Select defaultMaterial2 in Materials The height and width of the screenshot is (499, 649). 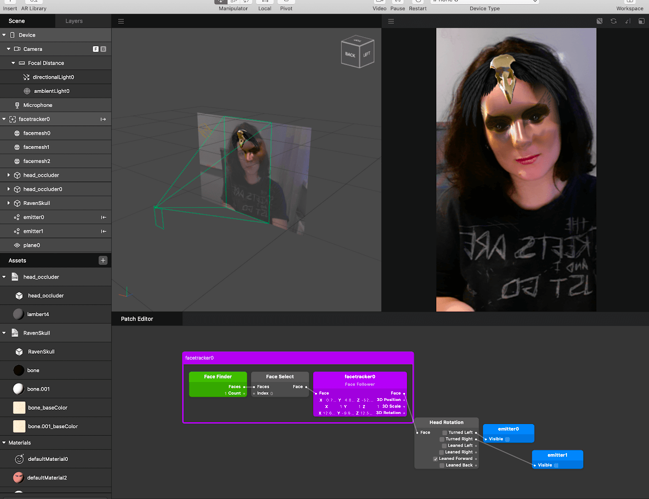click(x=55, y=477)
